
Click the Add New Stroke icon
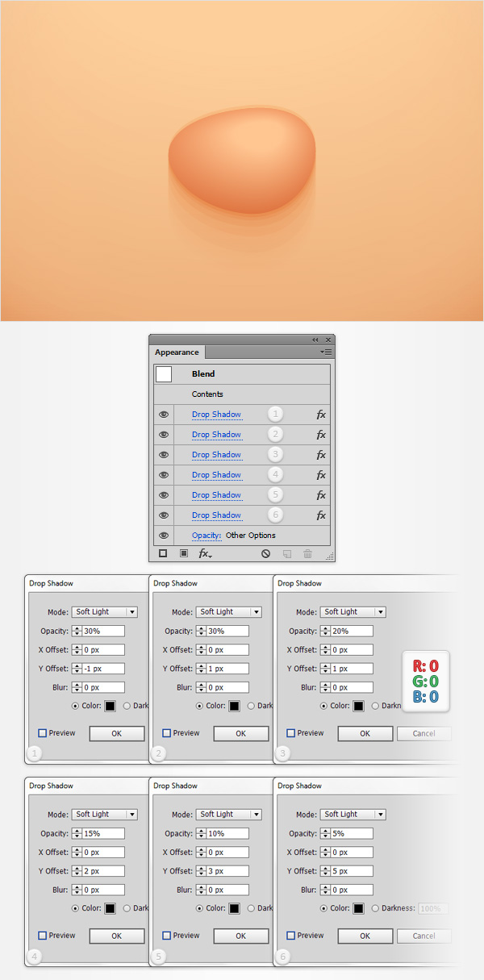pyautogui.click(x=163, y=553)
